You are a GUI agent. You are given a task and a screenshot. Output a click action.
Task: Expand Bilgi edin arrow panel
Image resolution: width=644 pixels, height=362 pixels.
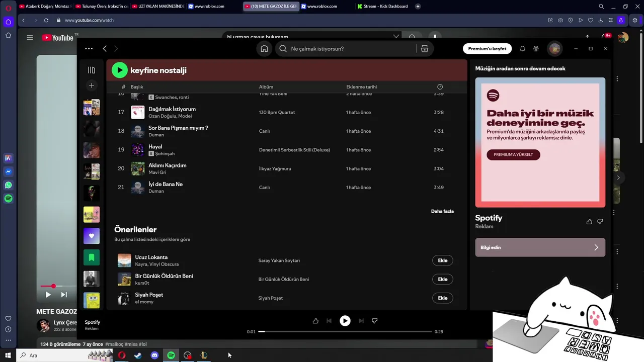click(x=596, y=247)
